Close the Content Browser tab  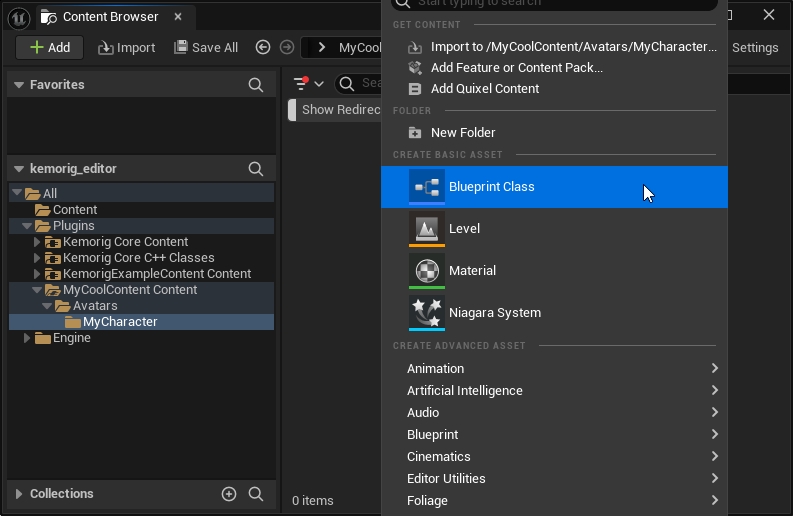tap(177, 17)
